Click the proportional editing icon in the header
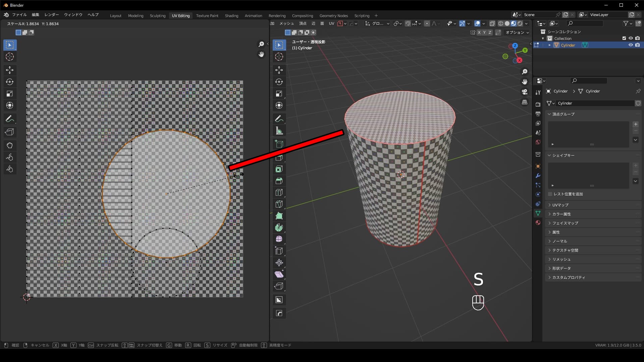This screenshot has width=644, height=362. pyautogui.click(x=427, y=23)
